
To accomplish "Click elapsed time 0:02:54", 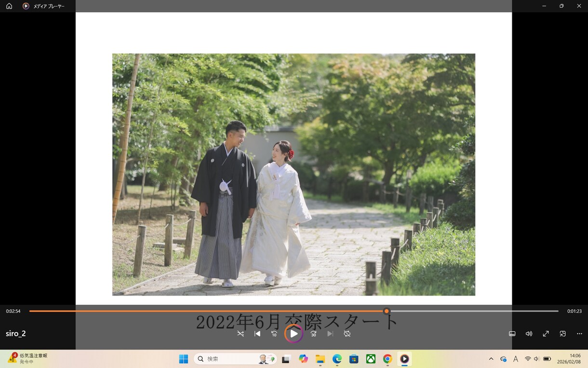I will [x=13, y=311].
